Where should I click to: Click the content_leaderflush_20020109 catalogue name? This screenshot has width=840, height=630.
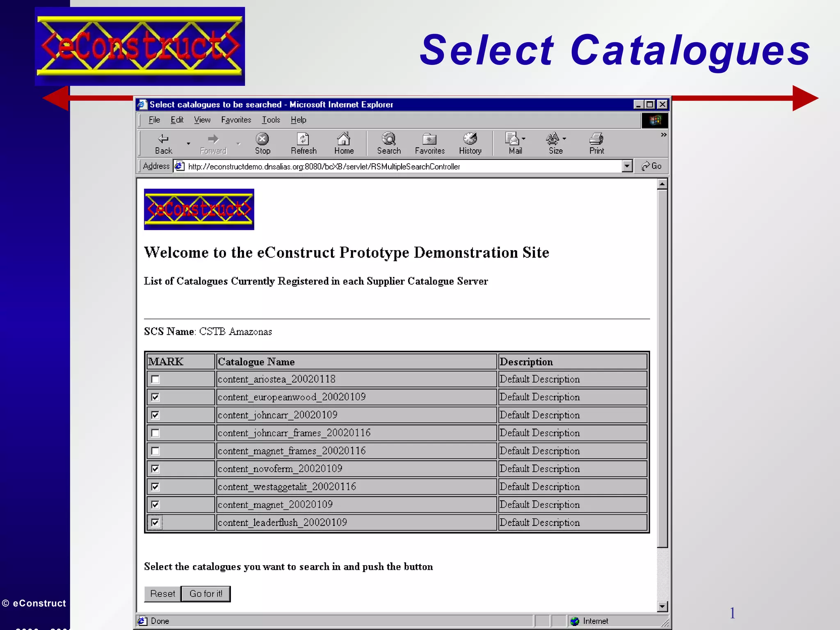tap(282, 523)
